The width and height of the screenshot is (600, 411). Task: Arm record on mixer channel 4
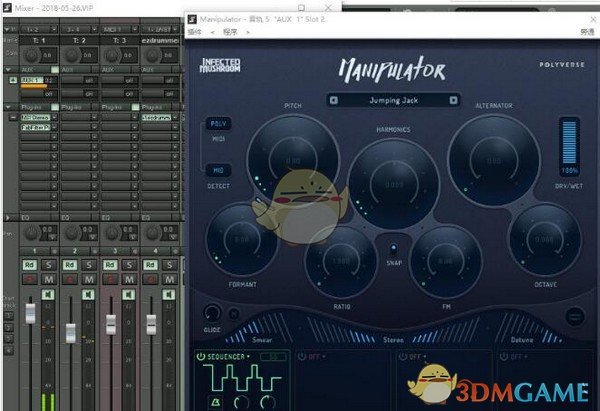point(150,279)
